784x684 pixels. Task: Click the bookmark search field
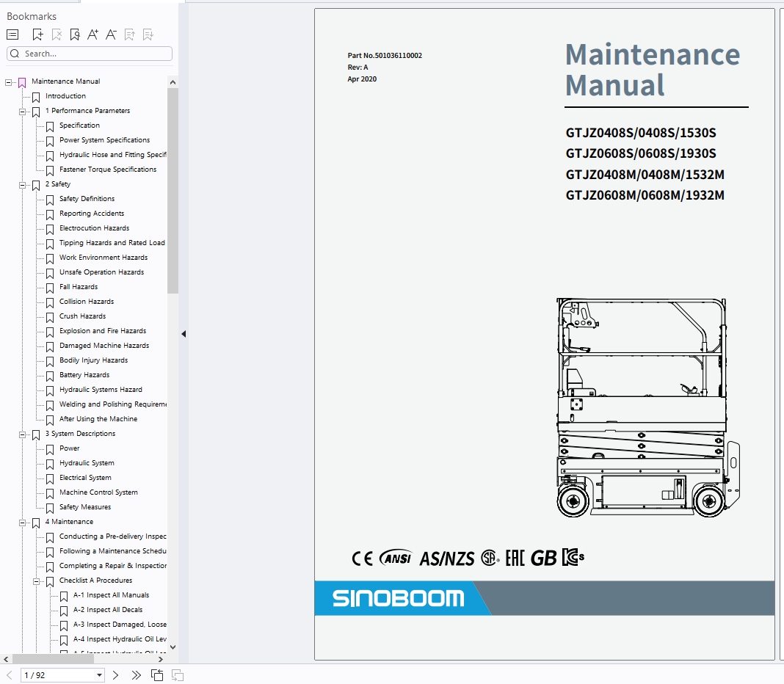pos(90,54)
